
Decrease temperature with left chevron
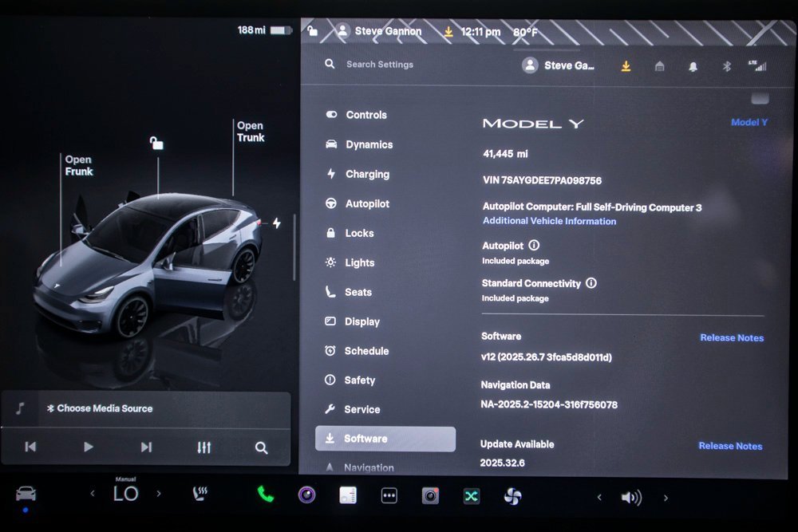(93, 494)
